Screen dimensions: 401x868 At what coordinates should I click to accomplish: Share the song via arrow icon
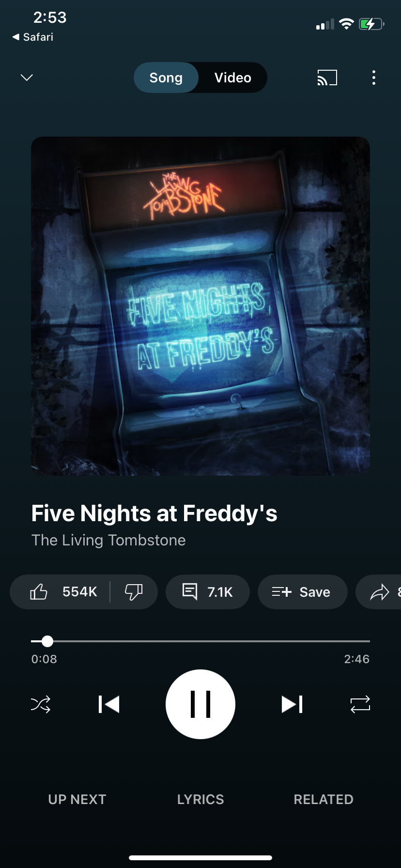pyautogui.click(x=380, y=592)
